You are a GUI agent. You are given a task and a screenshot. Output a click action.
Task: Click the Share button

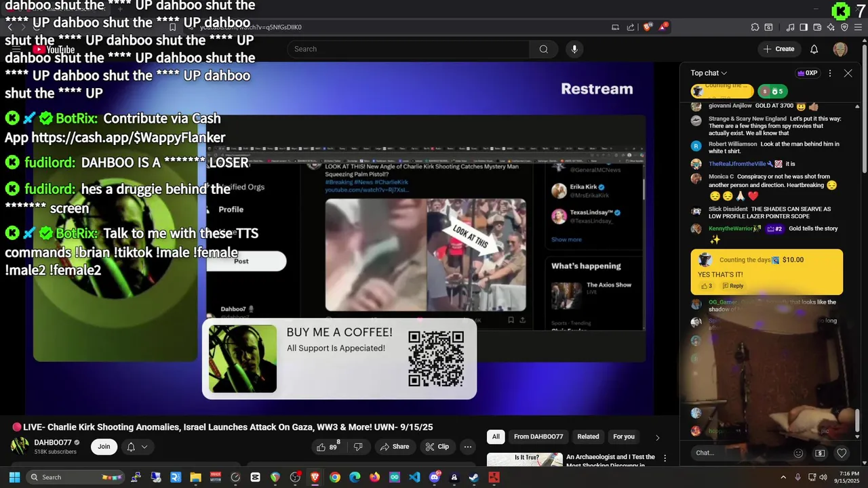click(394, 447)
